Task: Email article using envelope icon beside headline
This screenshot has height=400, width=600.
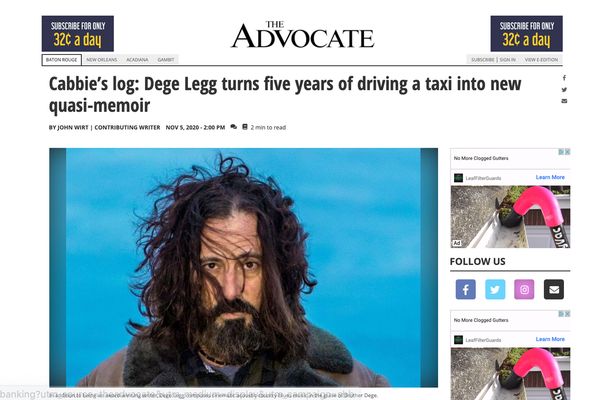Action: (564, 101)
